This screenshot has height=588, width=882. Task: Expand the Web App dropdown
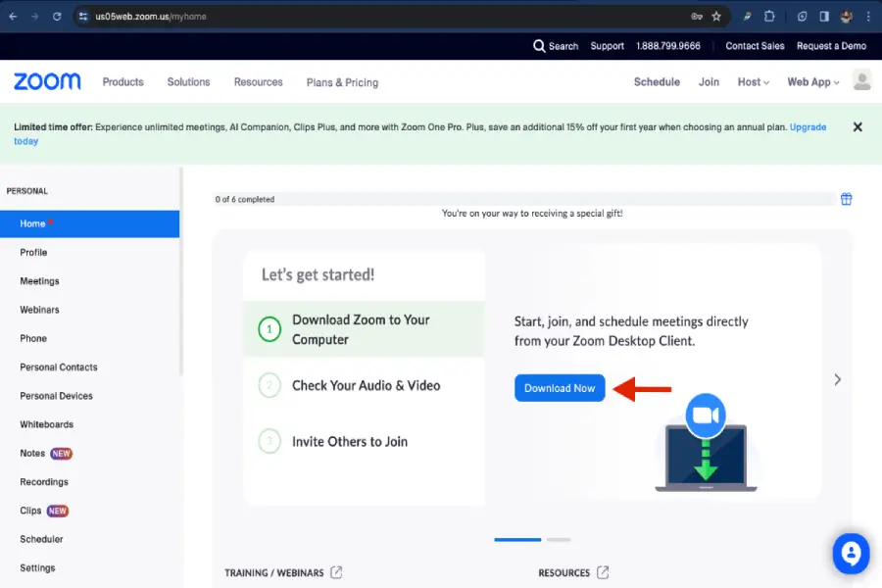click(x=813, y=82)
